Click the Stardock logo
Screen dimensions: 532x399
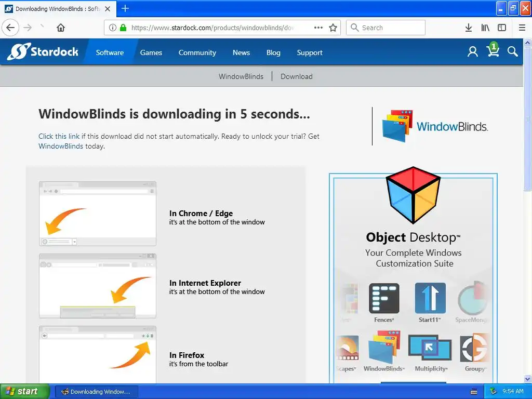point(43,51)
